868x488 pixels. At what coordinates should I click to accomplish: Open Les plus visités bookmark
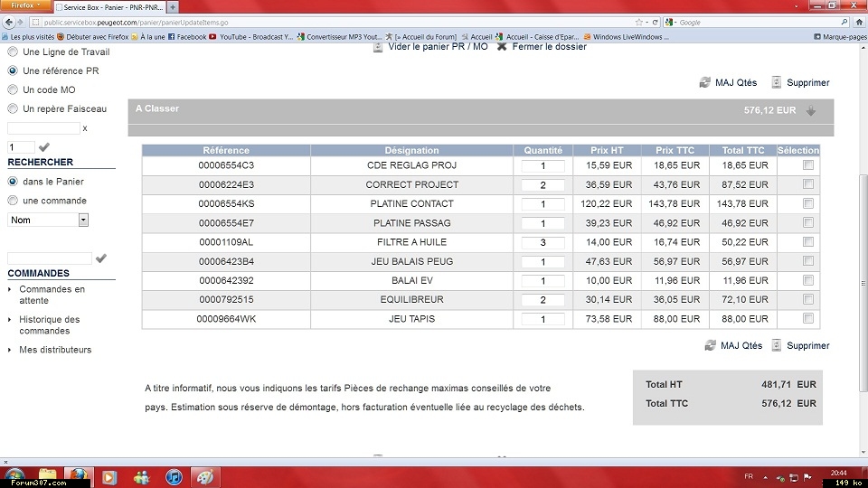(x=28, y=37)
